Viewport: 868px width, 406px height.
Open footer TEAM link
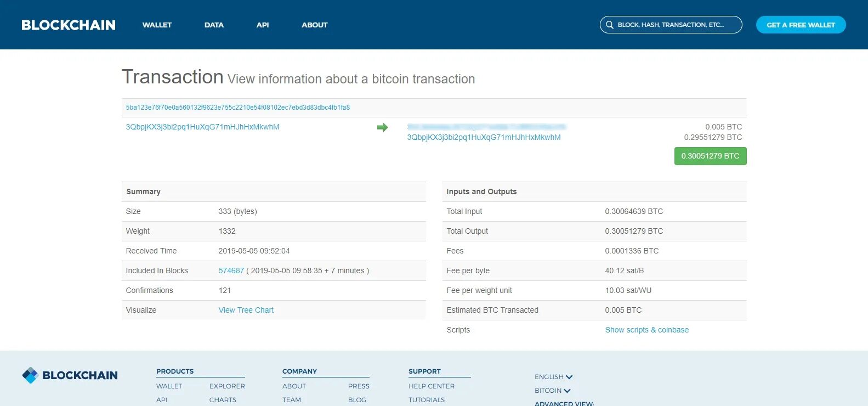coord(292,400)
